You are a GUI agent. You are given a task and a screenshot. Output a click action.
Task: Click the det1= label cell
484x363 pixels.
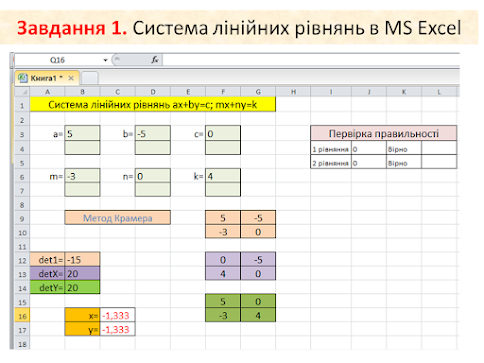[x=47, y=260]
